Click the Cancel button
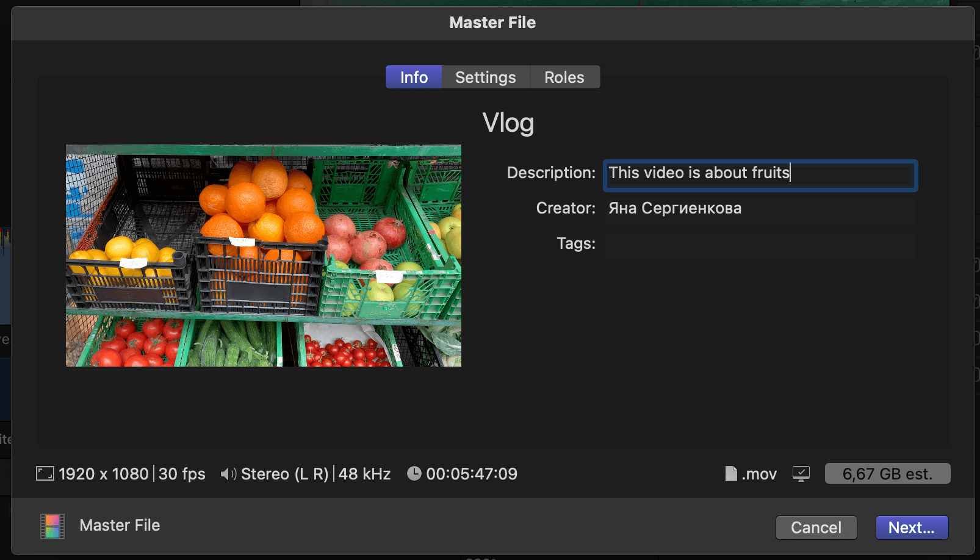 click(x=816, y=528)
